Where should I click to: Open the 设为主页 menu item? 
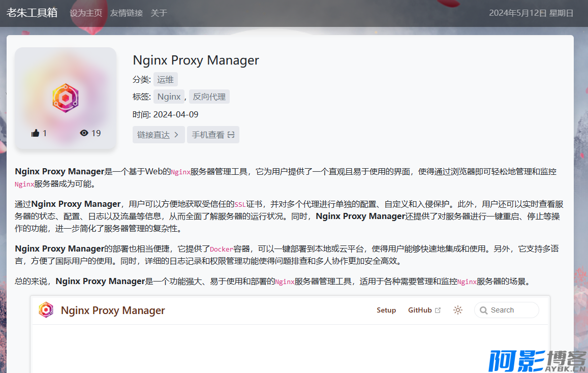pyautogui.click(x=86, y=13)
